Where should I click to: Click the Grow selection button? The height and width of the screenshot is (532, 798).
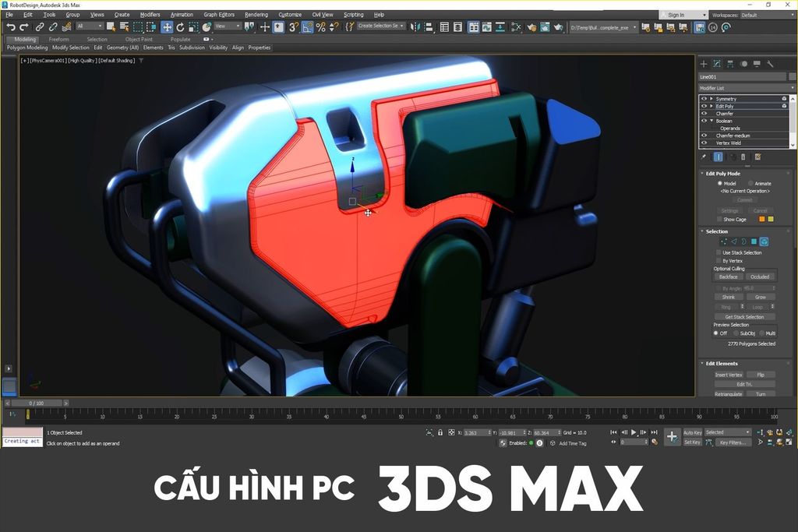pyautogui.click(x=761, y=297)
